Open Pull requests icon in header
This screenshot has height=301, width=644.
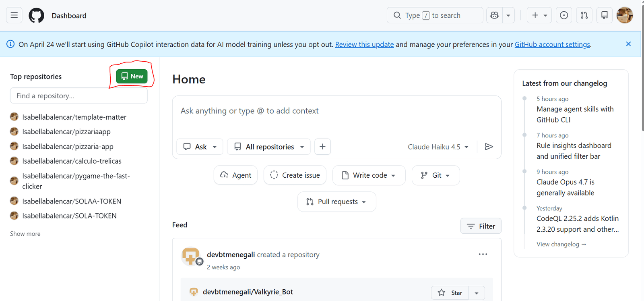click(x=584, y=15)
